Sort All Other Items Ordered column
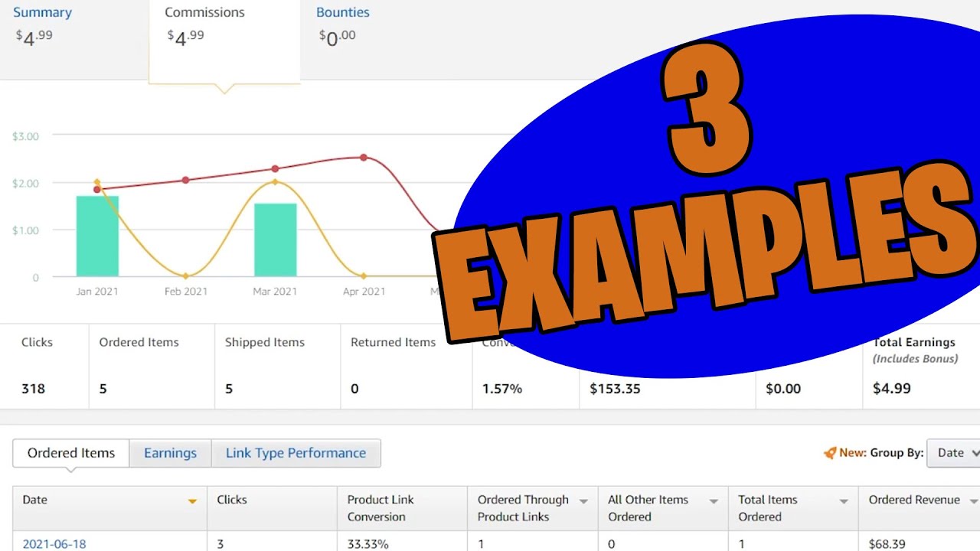Screen dimensions: 980x551 coord(714,501)
